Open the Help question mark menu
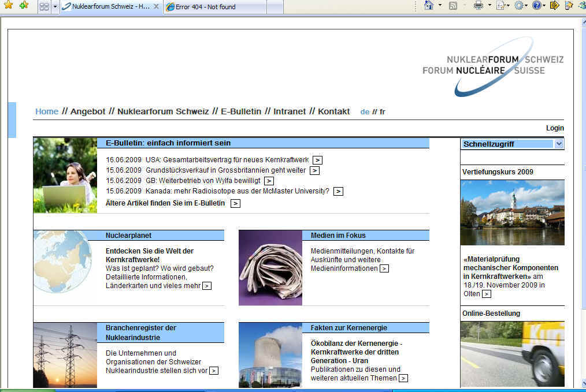The image size is (586, 392). click(x=537, y=6)
